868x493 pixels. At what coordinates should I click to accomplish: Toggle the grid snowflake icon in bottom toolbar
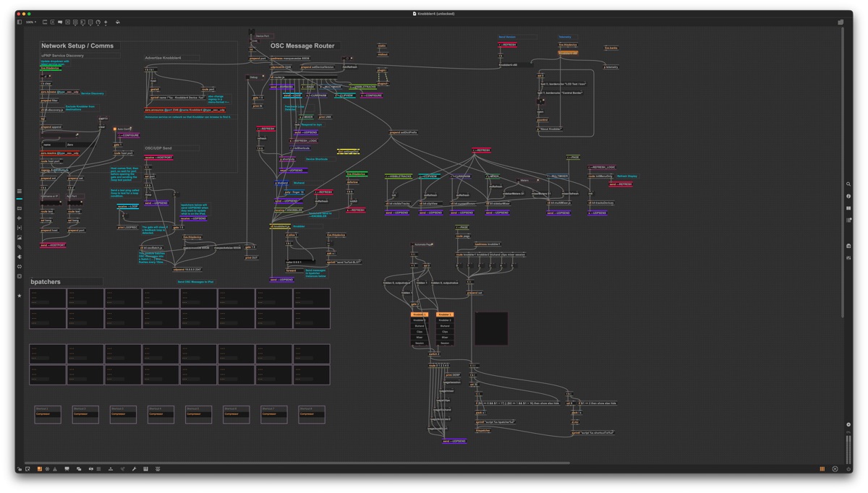coord(47,469)
